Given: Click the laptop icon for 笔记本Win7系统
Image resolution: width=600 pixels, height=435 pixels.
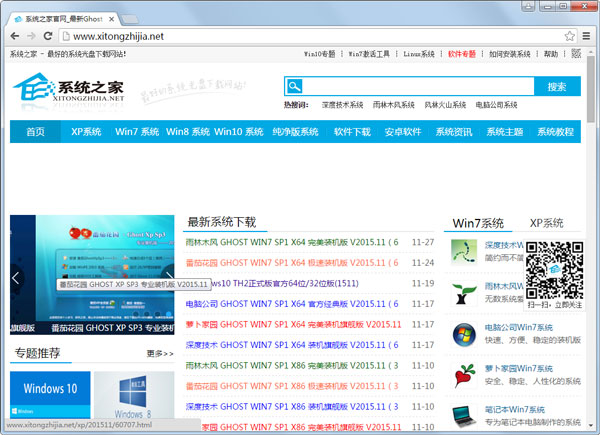Looking at the screenshot, I should pos(464,416).
